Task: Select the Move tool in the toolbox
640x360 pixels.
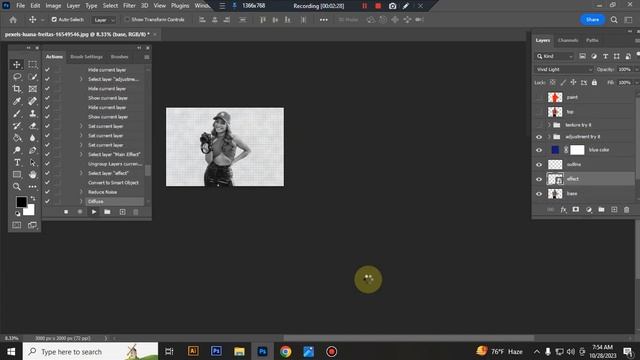Action: (17, 64)
